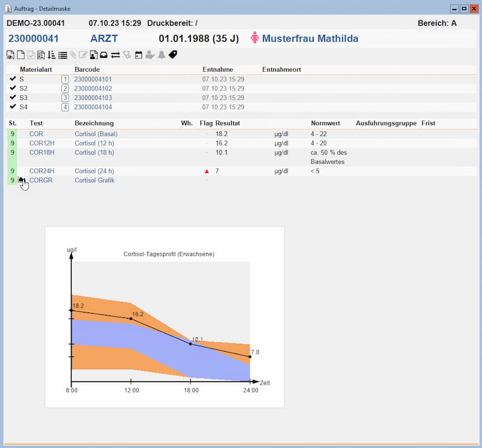Select the COR18H test code
Screen dimensions: 482x448
coord(42,152)
